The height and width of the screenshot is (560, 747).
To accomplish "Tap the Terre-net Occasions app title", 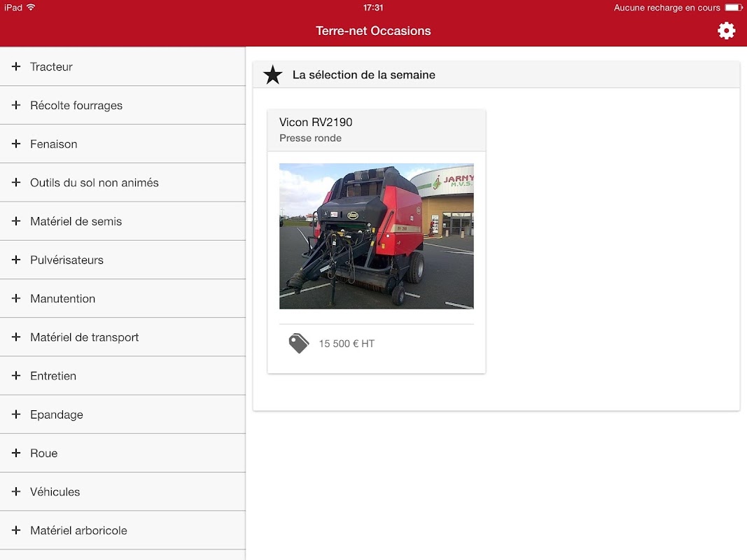I will click(x=373, y=31).
